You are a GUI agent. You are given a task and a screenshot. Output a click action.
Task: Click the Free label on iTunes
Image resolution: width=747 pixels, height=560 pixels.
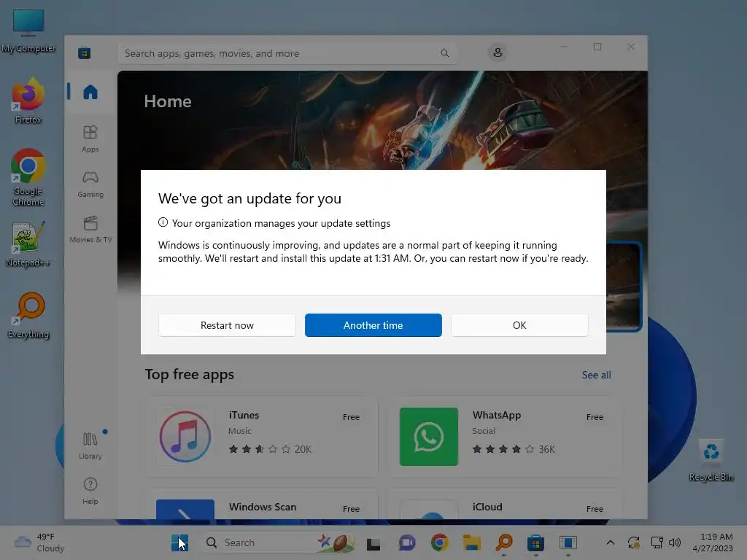click(351, 417)
